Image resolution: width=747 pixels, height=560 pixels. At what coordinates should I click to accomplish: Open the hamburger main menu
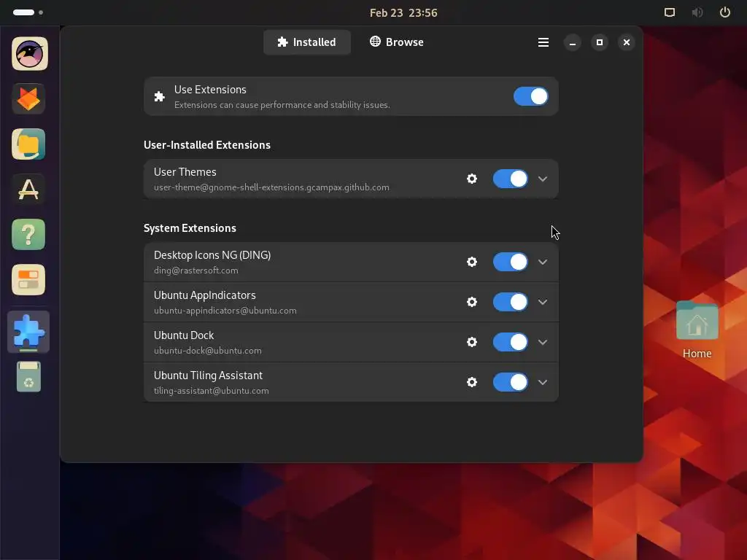click(x=543, y=42)
